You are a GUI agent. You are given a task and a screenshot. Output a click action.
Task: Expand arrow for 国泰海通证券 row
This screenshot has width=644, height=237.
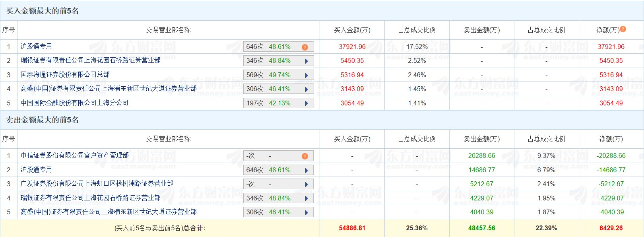306,76
